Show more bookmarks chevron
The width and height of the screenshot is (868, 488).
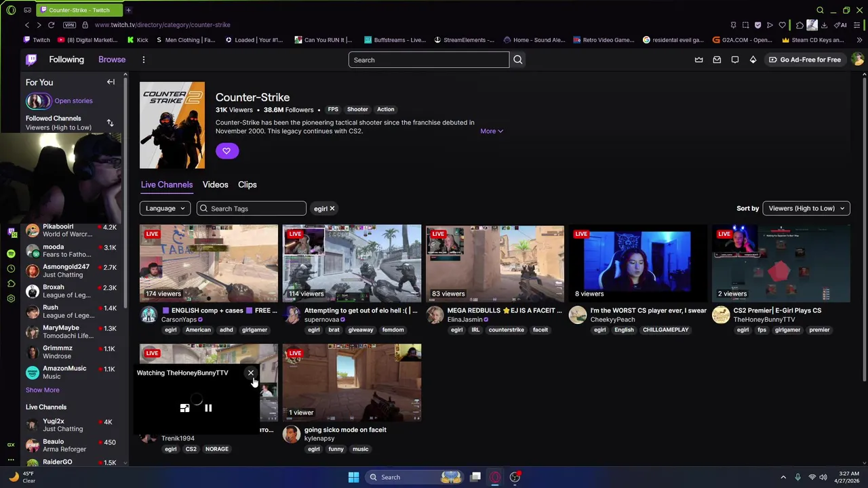860,40
